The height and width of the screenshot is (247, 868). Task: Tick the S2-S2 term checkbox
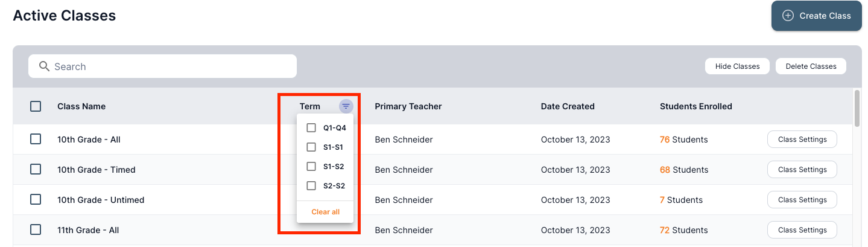pos(311,186)
